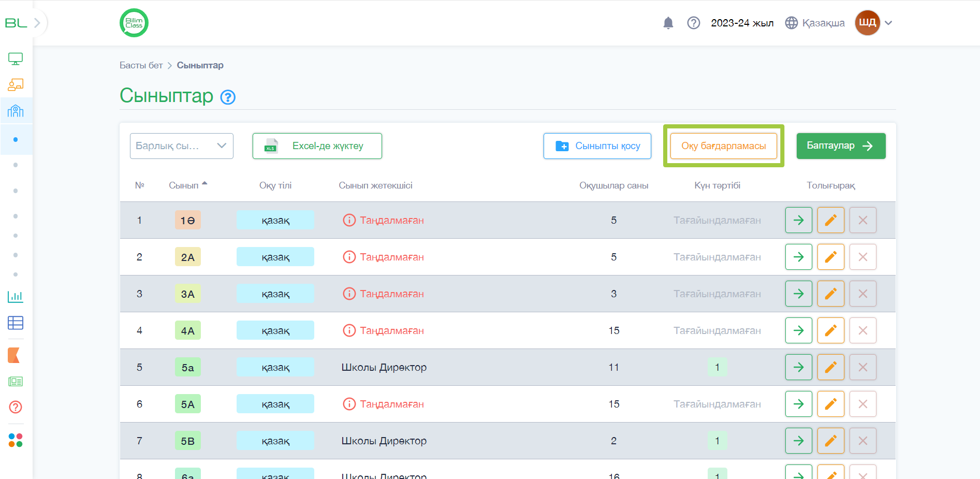Open the Барлық сы… class filter dropdown
Screen dimensions: 980x479
182,146
